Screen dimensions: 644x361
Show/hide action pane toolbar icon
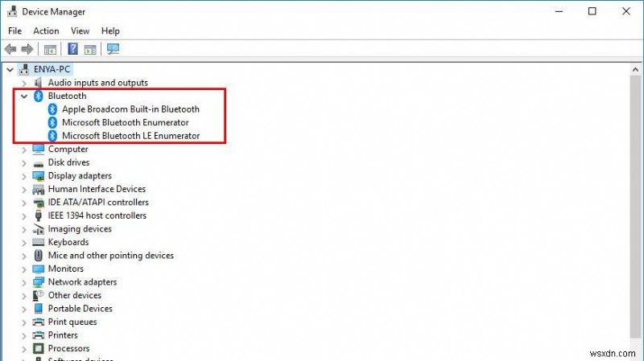(90, 49)
